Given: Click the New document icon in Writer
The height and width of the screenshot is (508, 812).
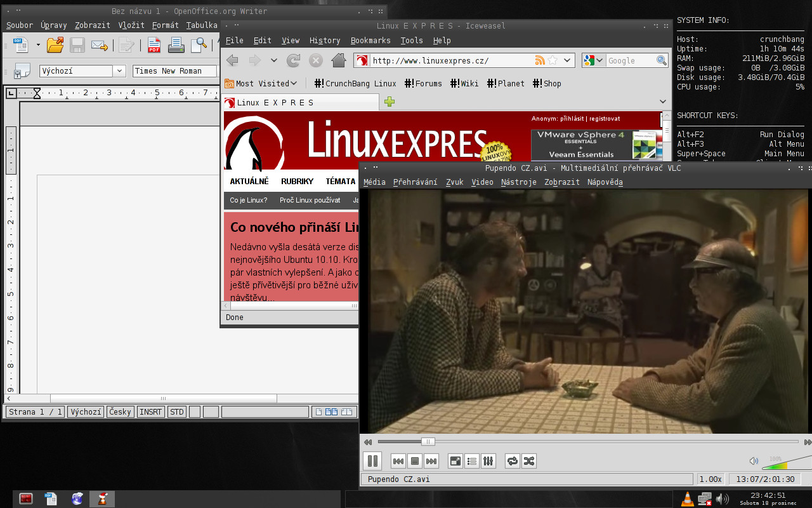Looking at the screenshot, I should [x=20, y=45].
